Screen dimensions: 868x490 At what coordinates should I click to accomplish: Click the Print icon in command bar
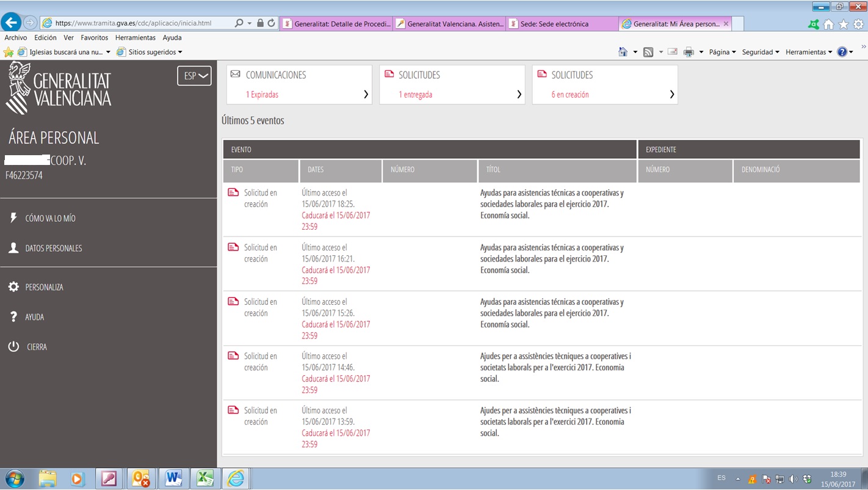689,52
